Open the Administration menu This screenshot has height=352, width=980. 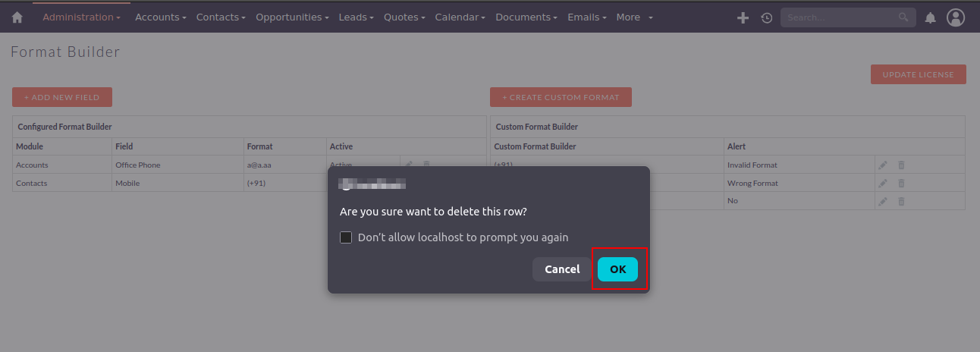(81, 17)
